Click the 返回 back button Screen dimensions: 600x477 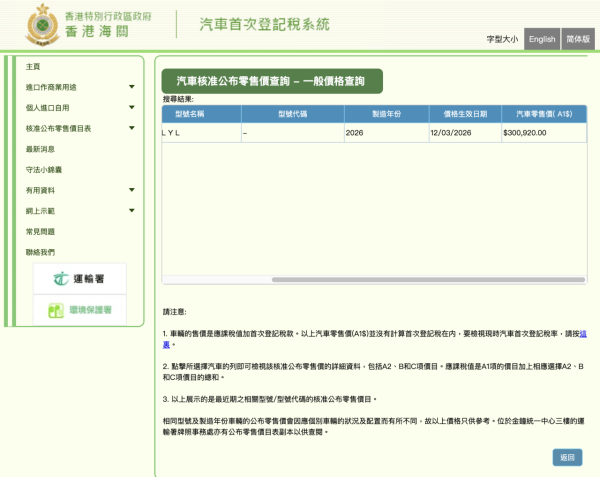click(567, 457)
